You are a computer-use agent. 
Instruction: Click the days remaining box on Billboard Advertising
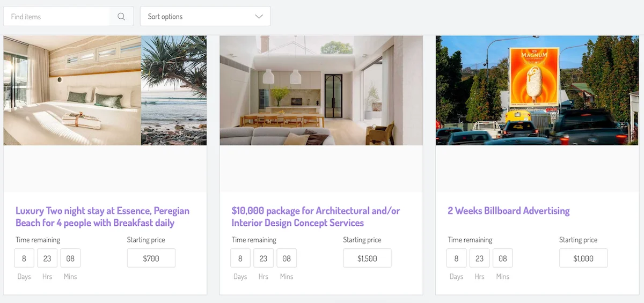click(x=456, y=258)
